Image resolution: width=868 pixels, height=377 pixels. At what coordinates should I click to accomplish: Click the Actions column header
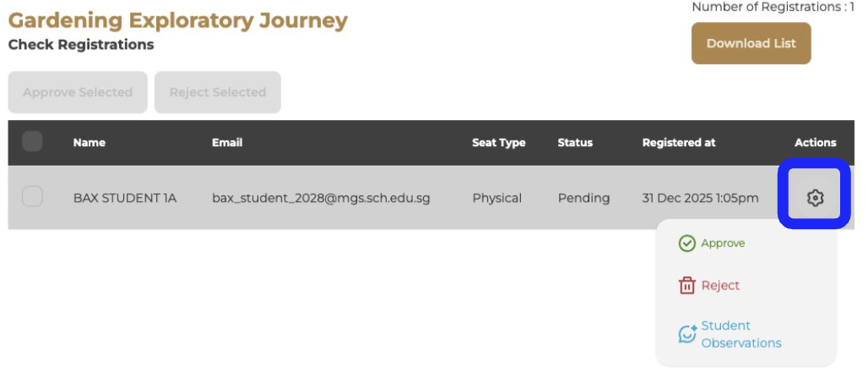(815, 143)
